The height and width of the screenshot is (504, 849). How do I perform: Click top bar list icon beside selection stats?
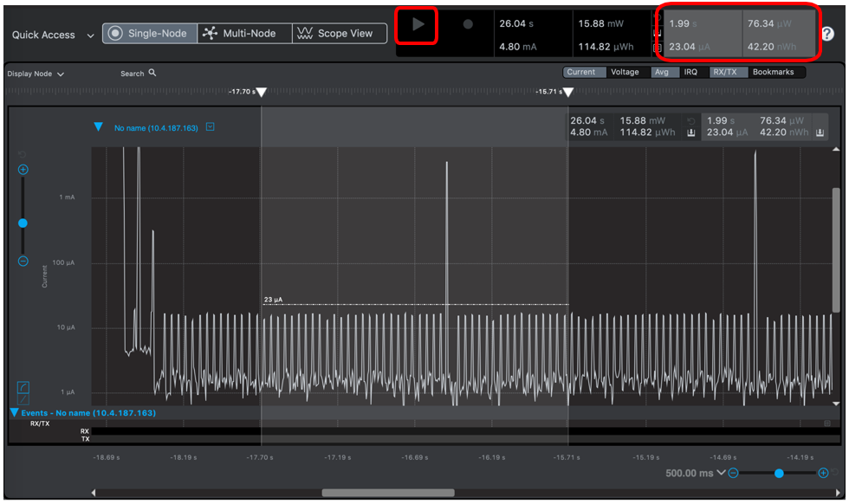coord(658,48)
